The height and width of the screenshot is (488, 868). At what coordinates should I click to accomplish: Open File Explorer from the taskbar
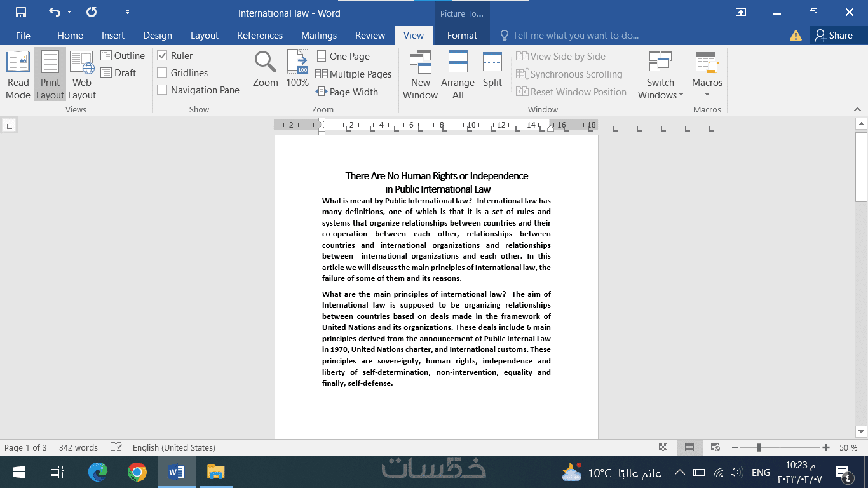click(x=216, y=472)
